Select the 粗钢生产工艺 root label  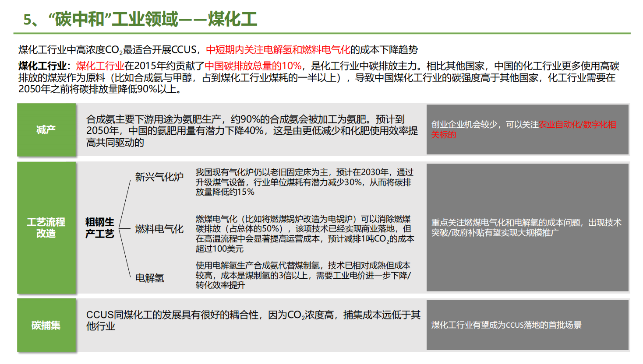click(x=100, y=228)
